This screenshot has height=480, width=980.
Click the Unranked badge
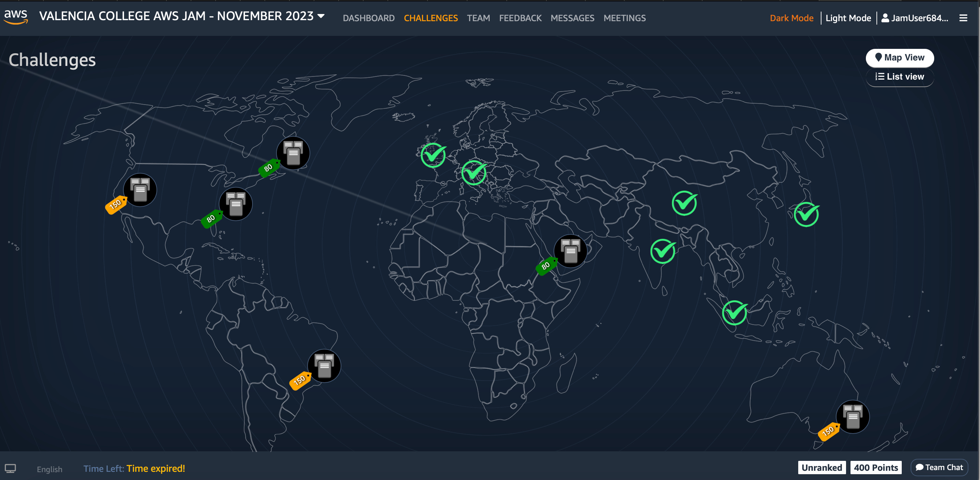click(x=822, y=467)
